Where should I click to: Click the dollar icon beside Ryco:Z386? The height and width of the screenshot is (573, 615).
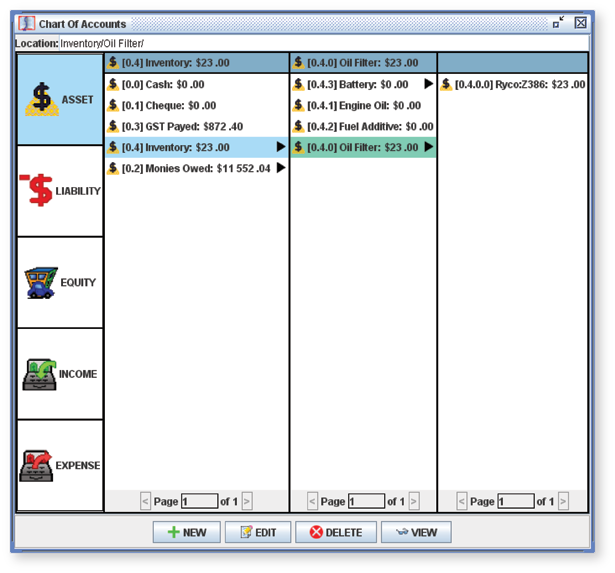[x=446, y=84]
